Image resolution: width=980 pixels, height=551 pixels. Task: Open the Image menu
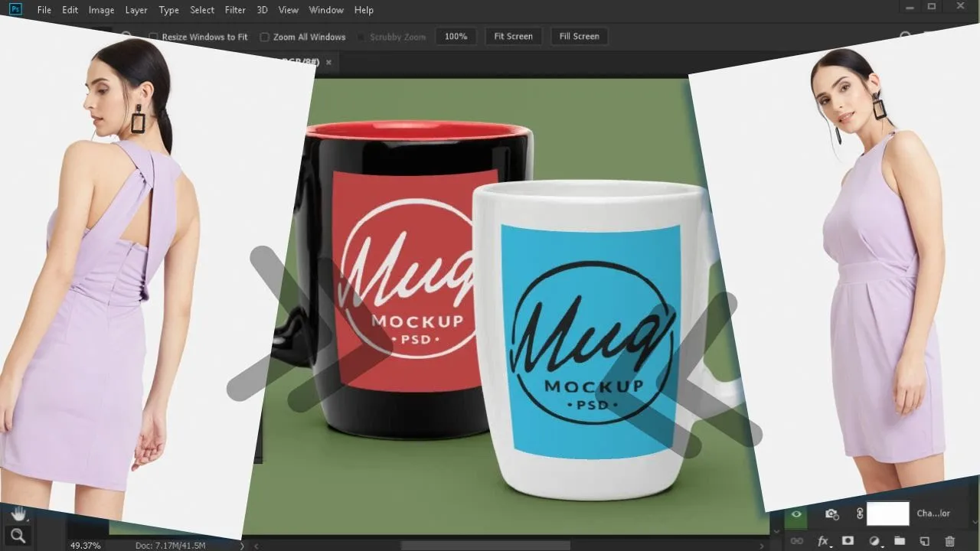click(101, 10)
